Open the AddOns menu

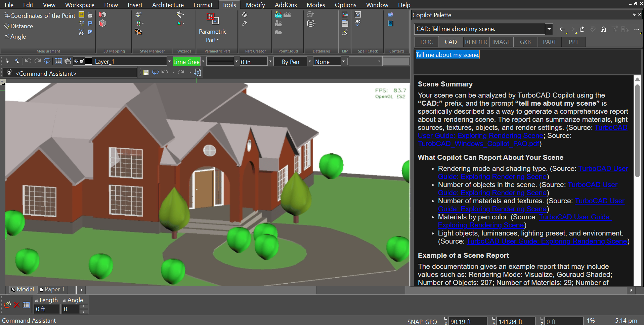point(286,5)
